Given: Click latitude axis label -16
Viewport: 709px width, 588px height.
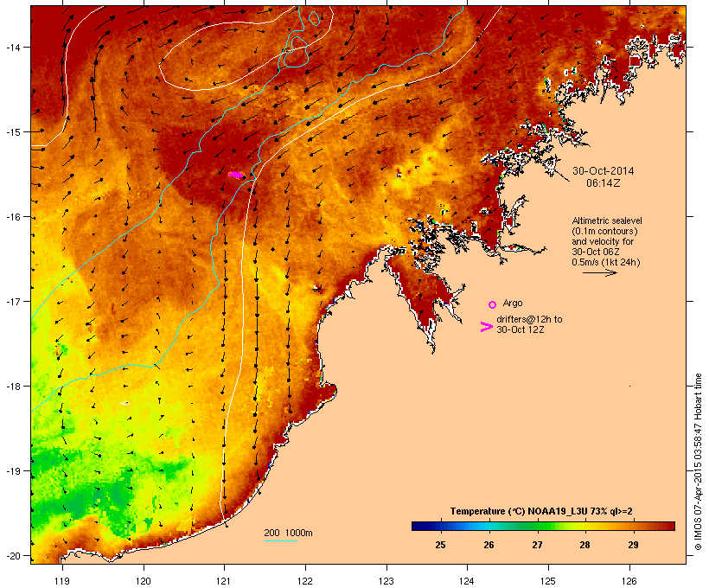Looking at the screenshot, I should 12,217.
